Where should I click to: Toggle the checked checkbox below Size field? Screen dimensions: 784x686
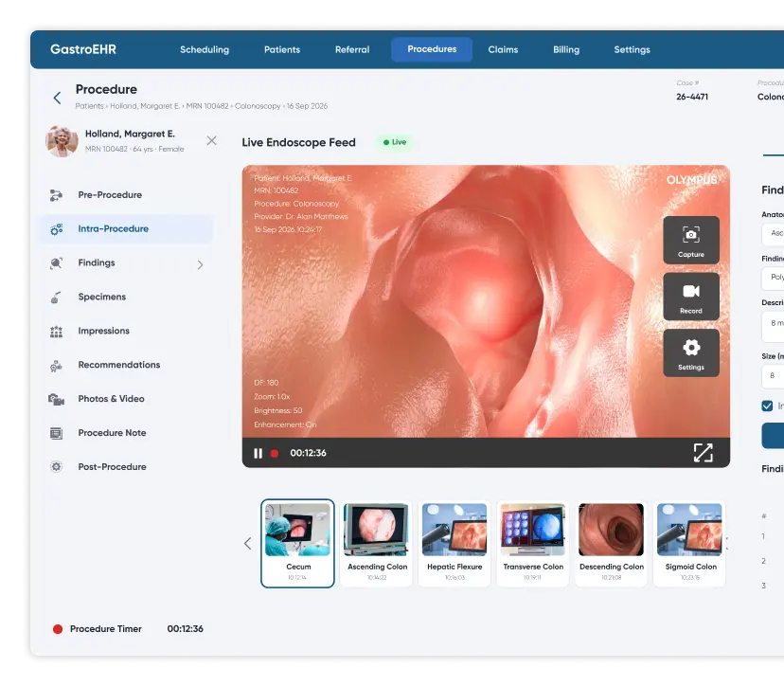pos(767,406)
